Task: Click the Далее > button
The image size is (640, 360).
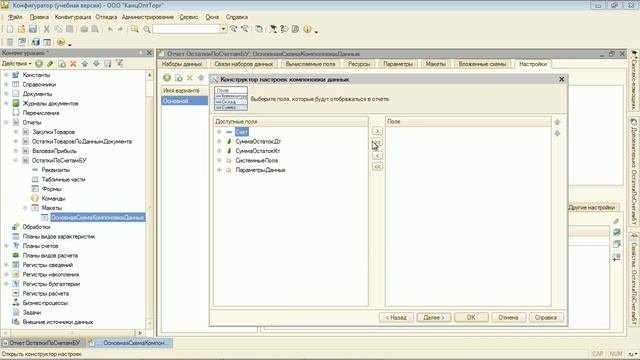Action: pyautogui.click(x=433, y=317)
